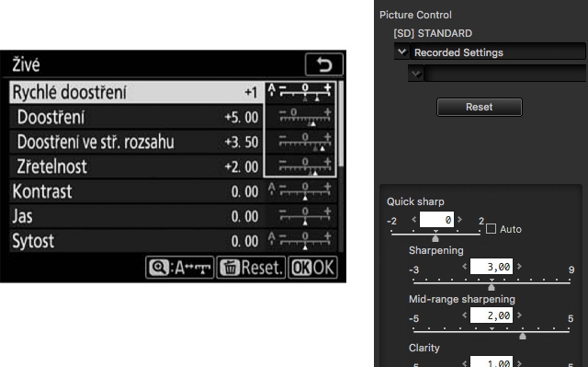Click the Reset button in Picture Control

[x=480, y=107]
